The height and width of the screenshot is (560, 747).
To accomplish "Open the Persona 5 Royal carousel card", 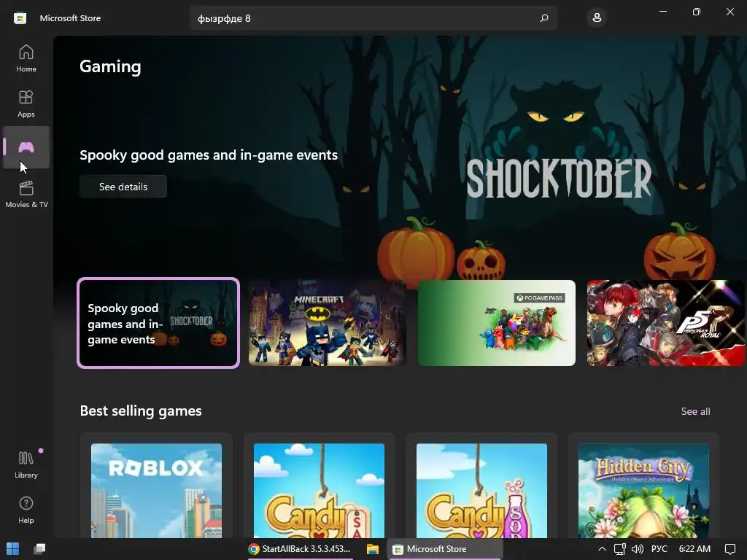I will 665,323.
